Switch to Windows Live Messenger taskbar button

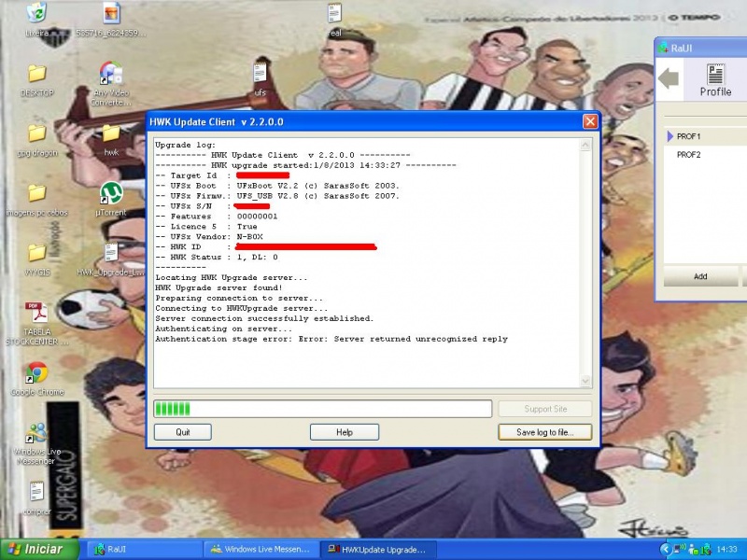coord(262,549)
